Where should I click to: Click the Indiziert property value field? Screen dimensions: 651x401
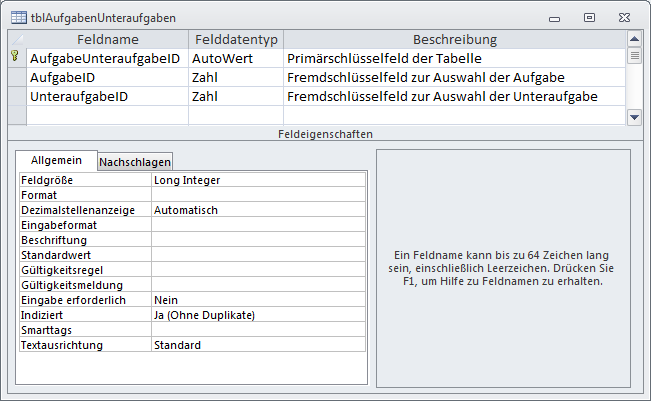click(x=258, y=315)
